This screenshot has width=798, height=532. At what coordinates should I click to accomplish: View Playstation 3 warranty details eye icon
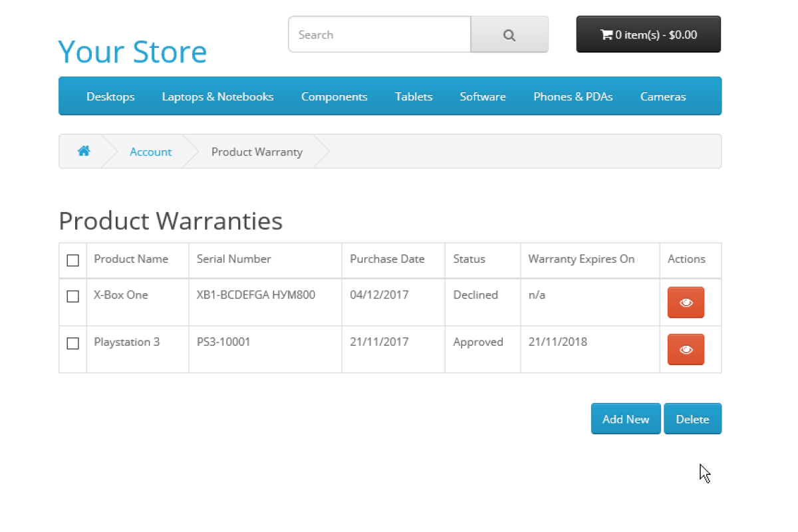pos(686,350)
